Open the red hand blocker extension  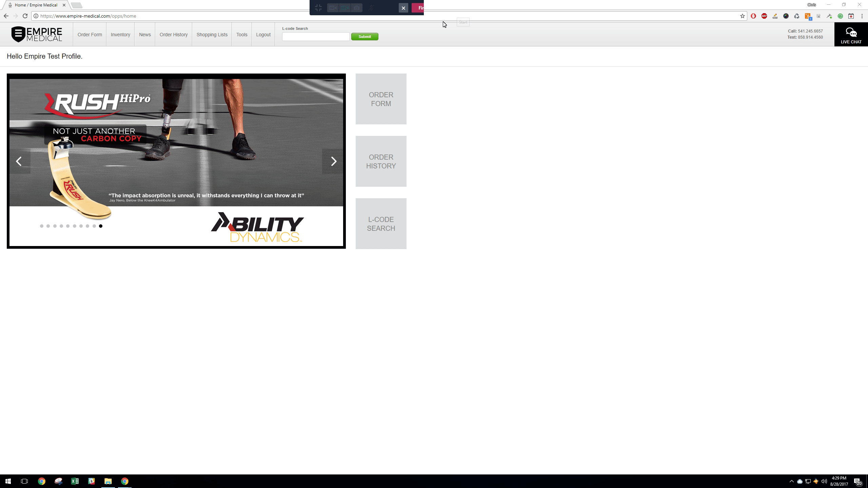[753, 16]
